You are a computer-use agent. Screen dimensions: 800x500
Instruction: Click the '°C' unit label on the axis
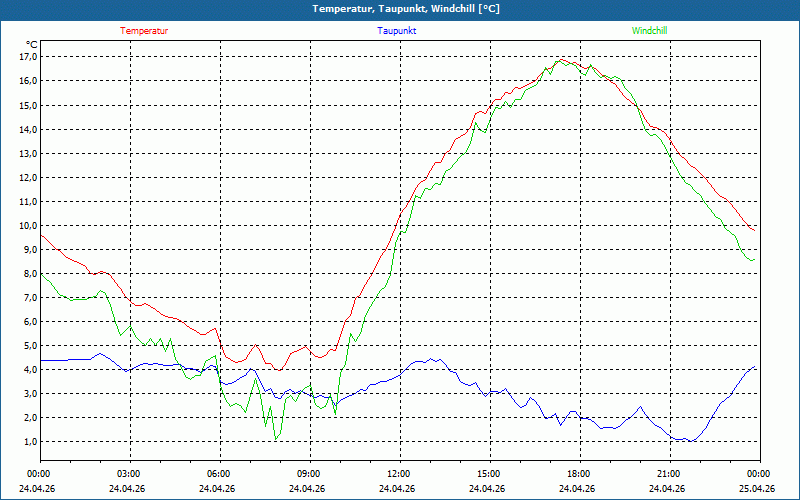31,44
